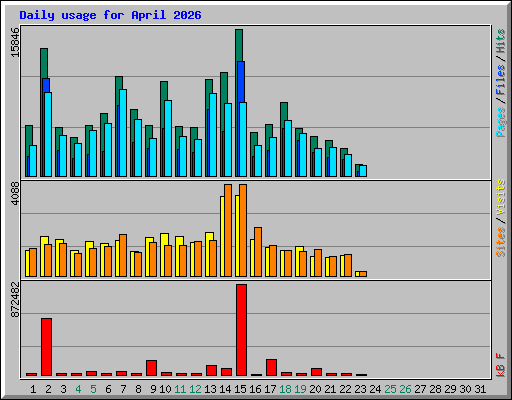Screen dimensions: 512x400
Task: Click green weekend day 25 label
Action: (x=390, y=389)
